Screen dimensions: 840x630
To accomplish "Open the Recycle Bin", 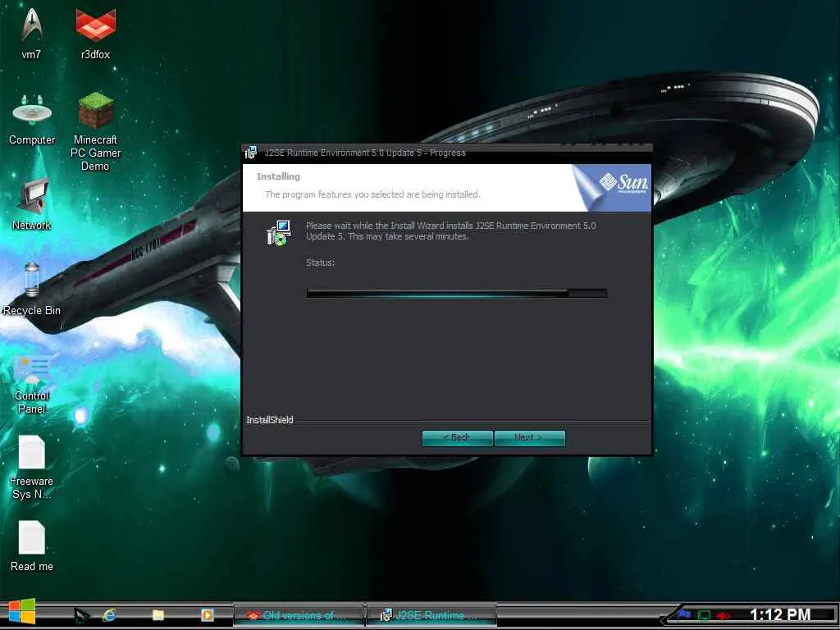I will click(32, 290).
